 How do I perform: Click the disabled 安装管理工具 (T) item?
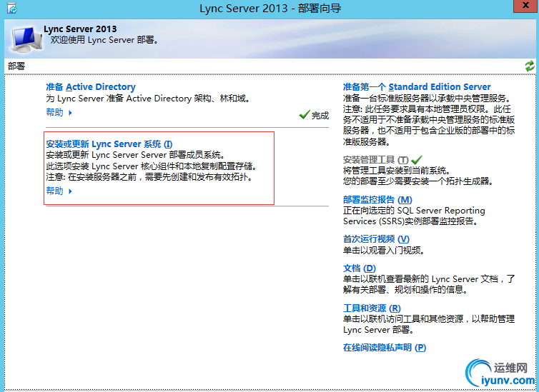(x=375, y=160)
